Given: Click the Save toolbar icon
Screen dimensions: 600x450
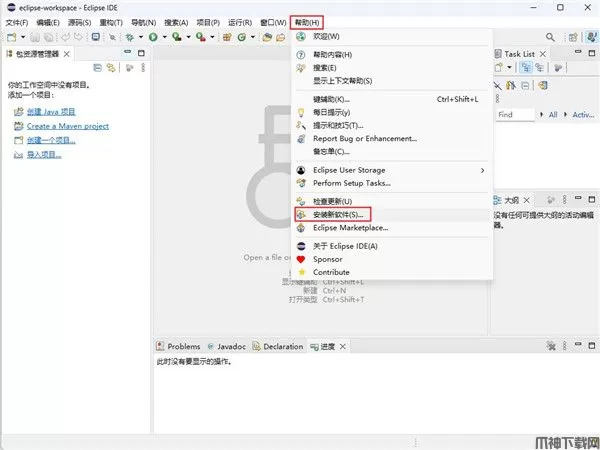Looking at the screenshot, I should 35,37.
